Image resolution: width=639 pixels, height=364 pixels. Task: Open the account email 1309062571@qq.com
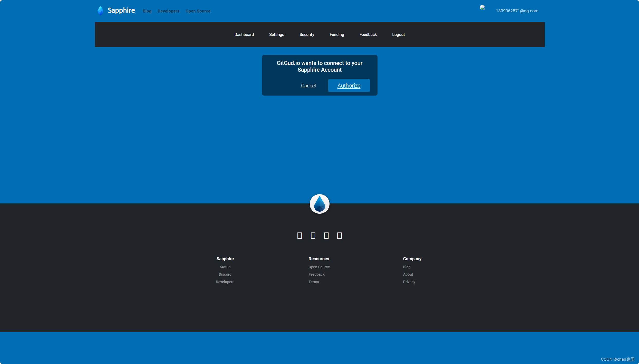(517, 11)
